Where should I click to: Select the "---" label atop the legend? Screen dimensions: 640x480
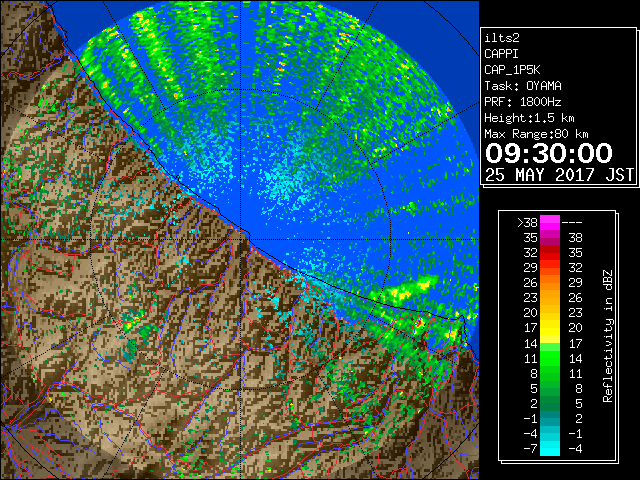(572, 223)
